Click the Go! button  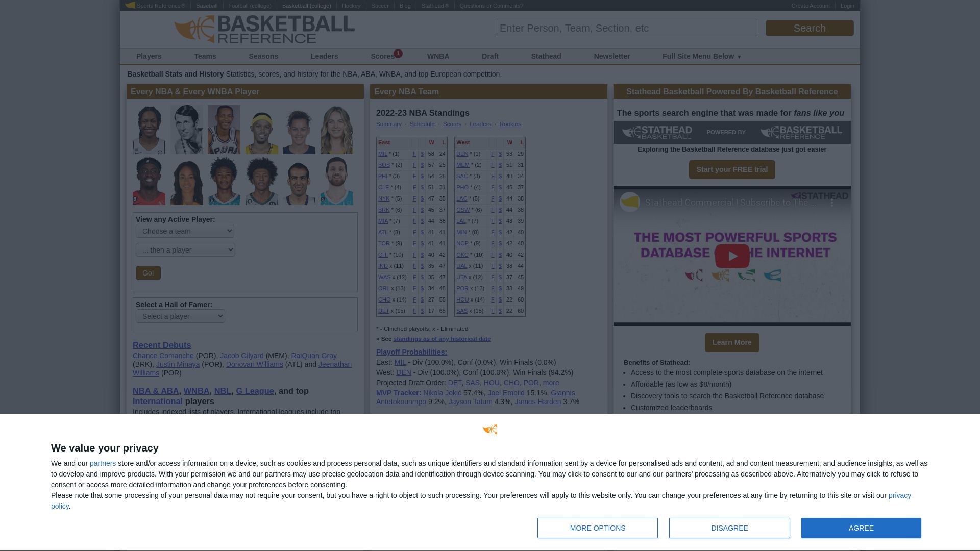148,272
